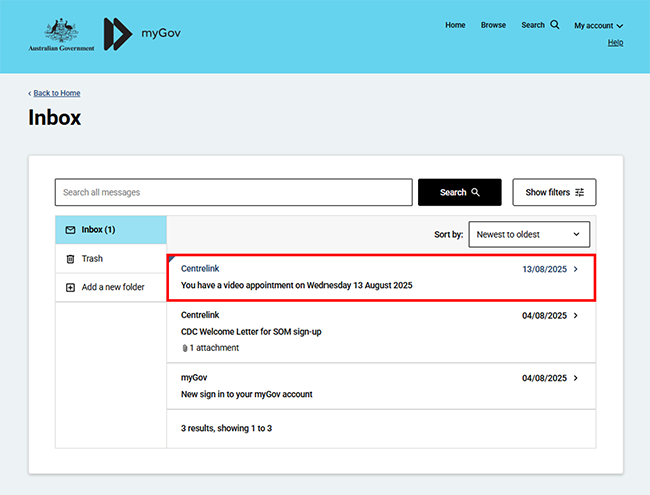Viewport: 650px width, 495px height.
Task: Click the Inbox envelope icon
Action: coord(70,230)
